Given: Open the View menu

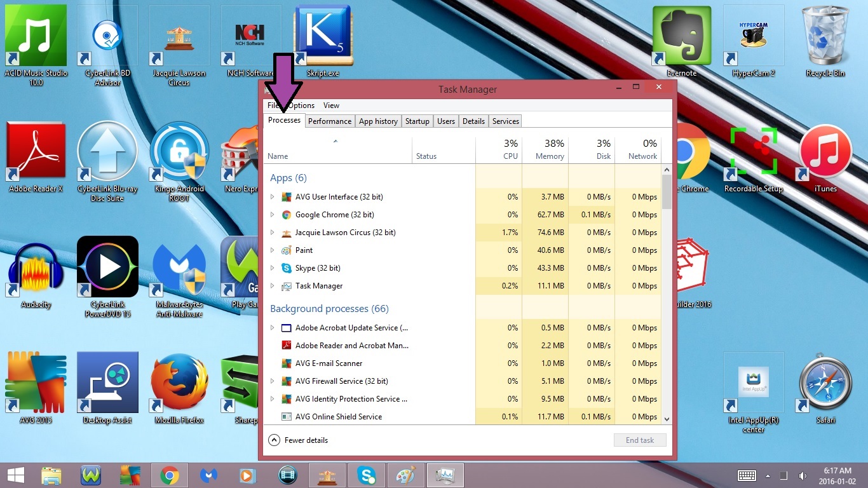Looking at the screenshot, I should point(331,105).
